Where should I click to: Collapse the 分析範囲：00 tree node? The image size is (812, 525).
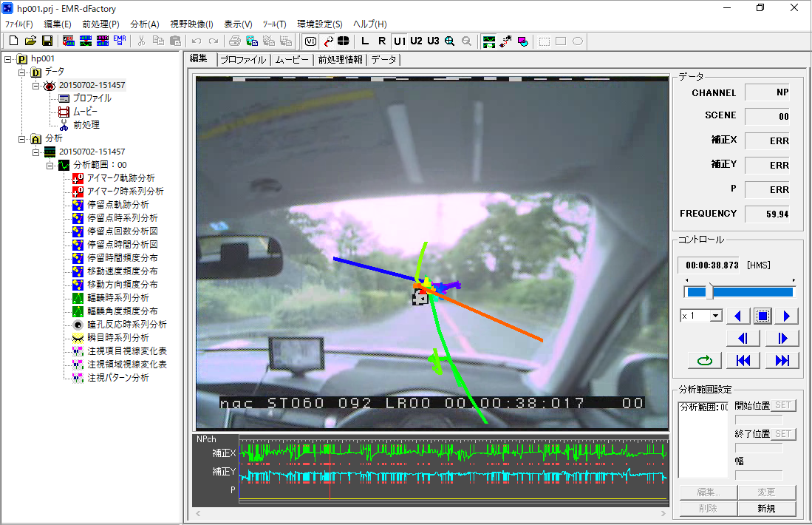(x=50, y=165)
